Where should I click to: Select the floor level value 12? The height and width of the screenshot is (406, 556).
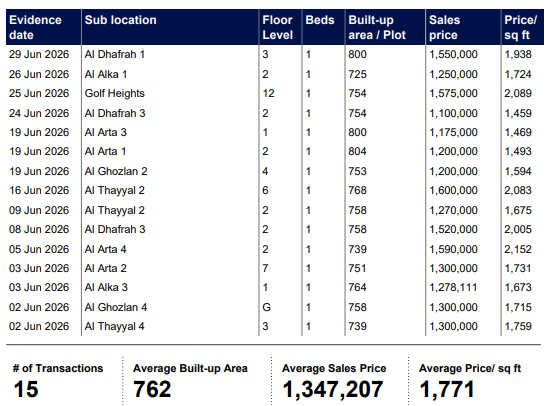(x=268, y=93)
